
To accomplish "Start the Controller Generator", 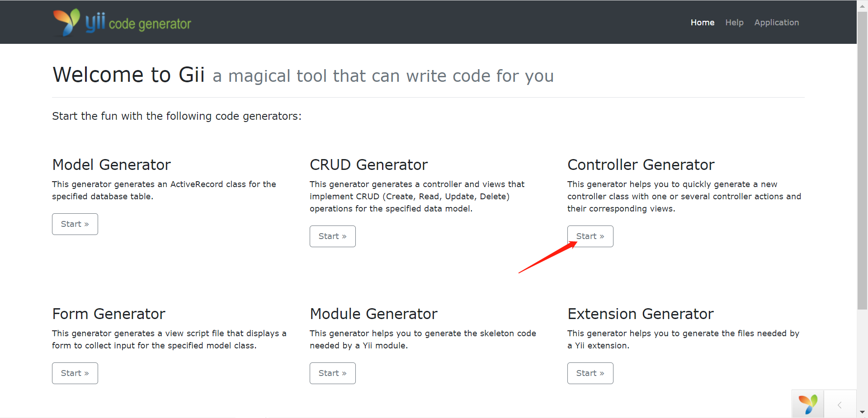I will [x=590, y=236].
